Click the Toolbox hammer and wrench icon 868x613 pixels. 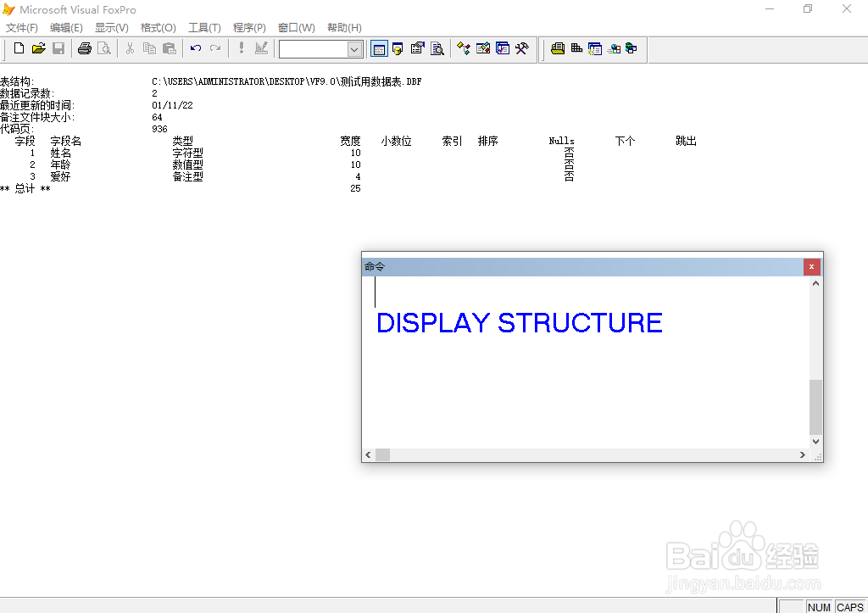click(x=522, y=48)
